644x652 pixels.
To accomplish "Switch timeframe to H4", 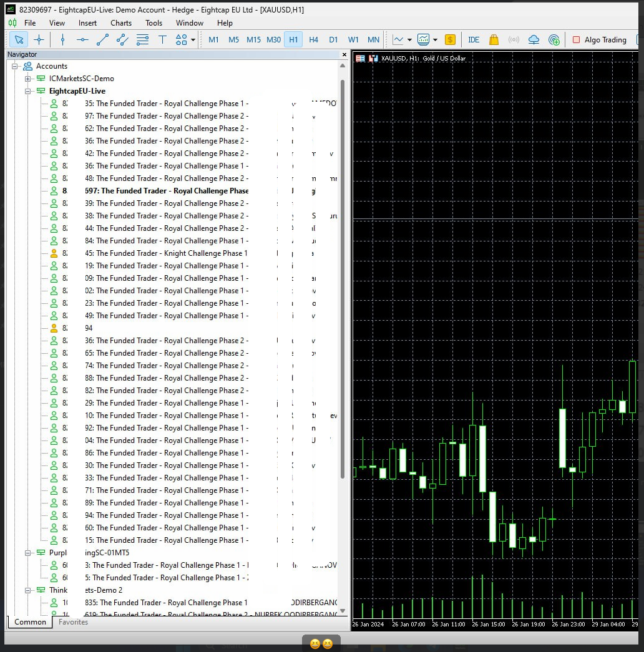I will point(313,40).
